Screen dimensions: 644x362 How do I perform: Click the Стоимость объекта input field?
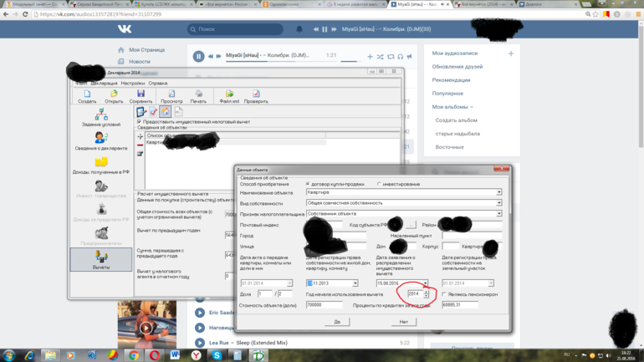click(x=325, y=305)
